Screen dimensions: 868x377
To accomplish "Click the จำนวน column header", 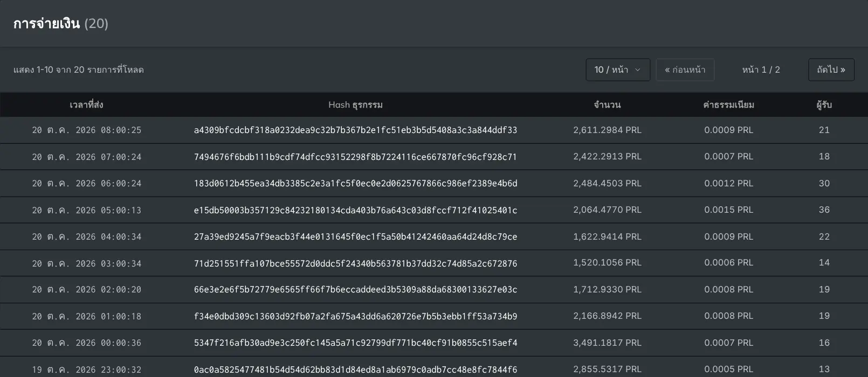I will click(608, 104).
